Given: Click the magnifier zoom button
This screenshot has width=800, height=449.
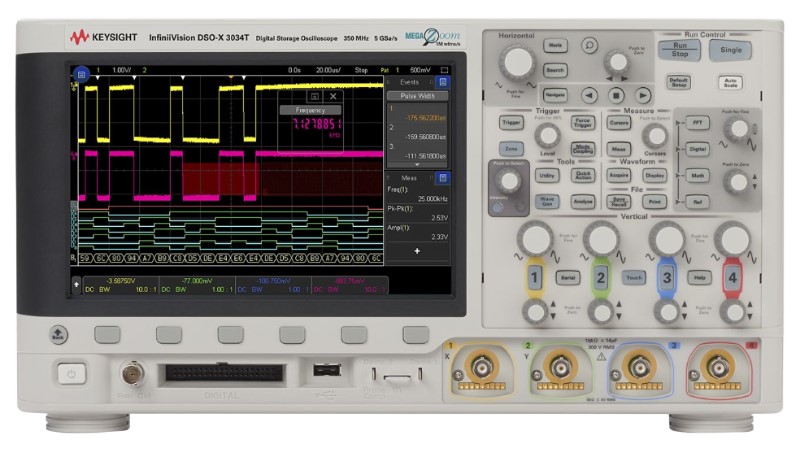Looking at the screenshot, I should click(x=590, y=44).
